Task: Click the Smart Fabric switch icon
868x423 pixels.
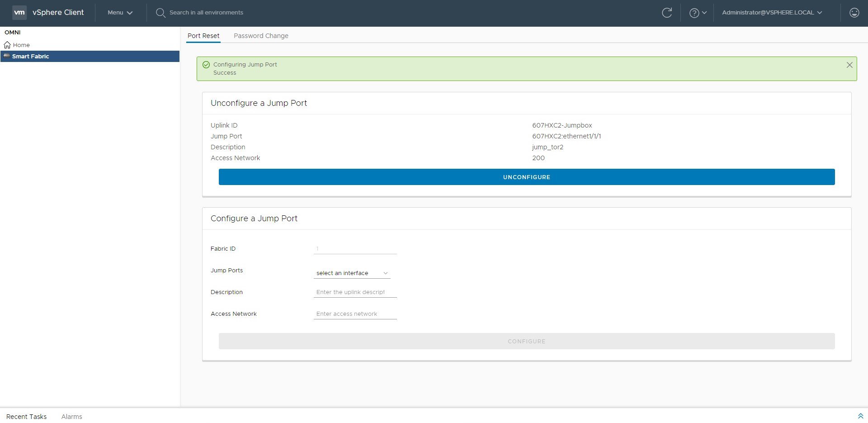Action: click(x=7, y=56)
